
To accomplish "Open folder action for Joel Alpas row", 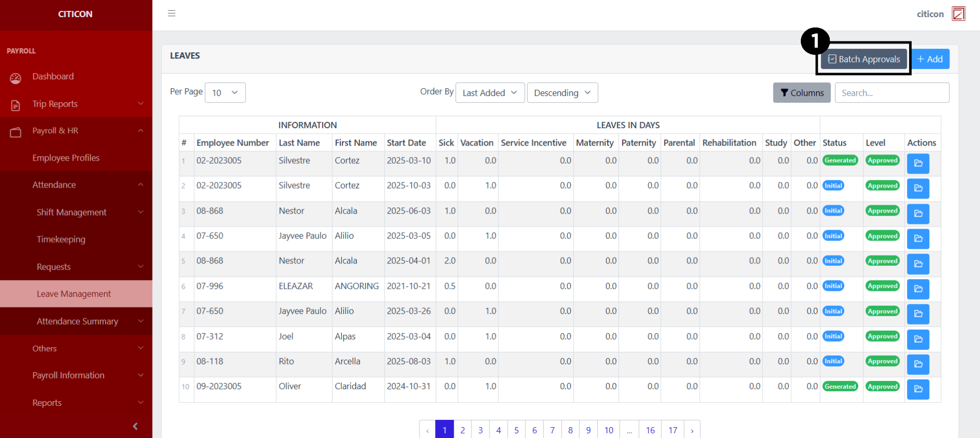I will point(918,339).
